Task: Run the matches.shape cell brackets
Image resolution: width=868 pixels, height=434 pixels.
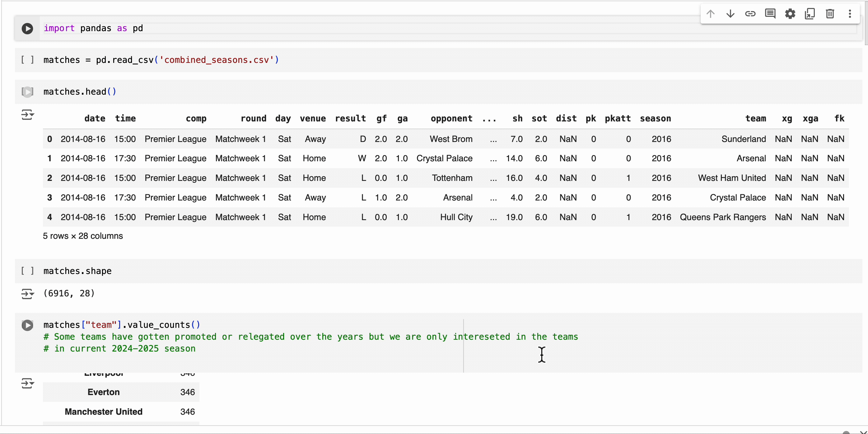Action: [x=27, y=271]
